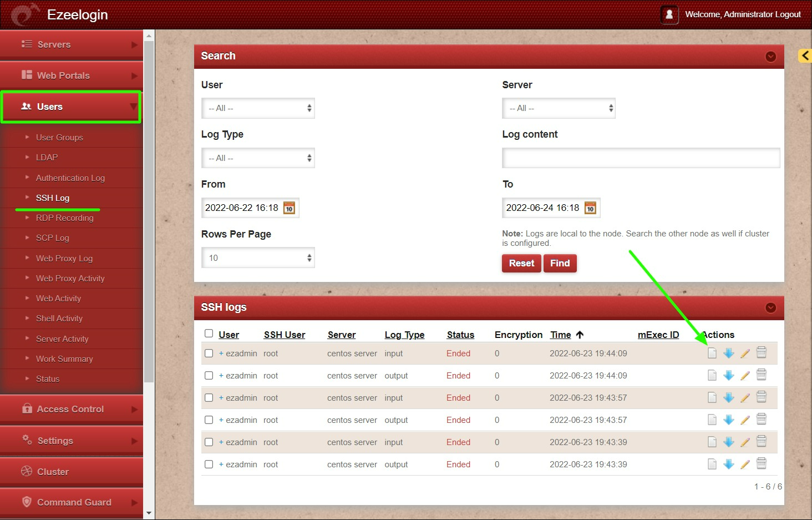Edit the 19:43:57 input log entry
Screen dimensions: 812x520
745,398
